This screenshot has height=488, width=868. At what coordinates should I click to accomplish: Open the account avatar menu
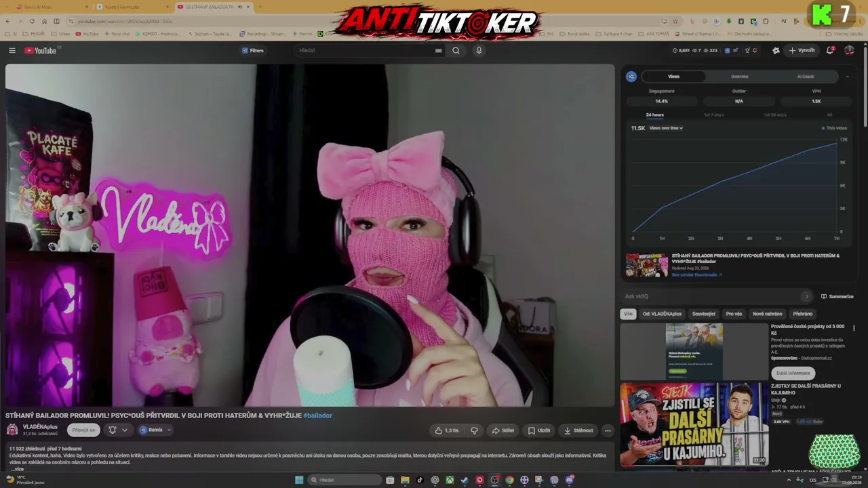point(849,50)
